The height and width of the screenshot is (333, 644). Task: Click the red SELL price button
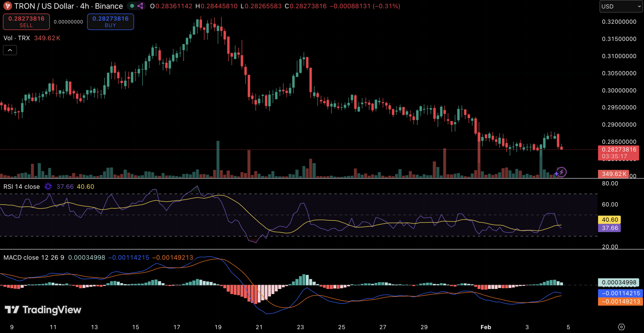[x=26, y=22]
